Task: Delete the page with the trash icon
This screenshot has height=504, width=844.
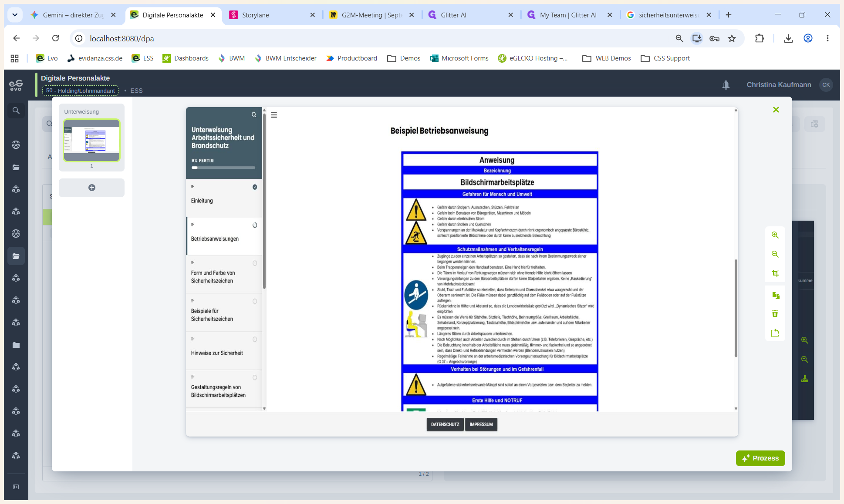Action: coord(775,314)
